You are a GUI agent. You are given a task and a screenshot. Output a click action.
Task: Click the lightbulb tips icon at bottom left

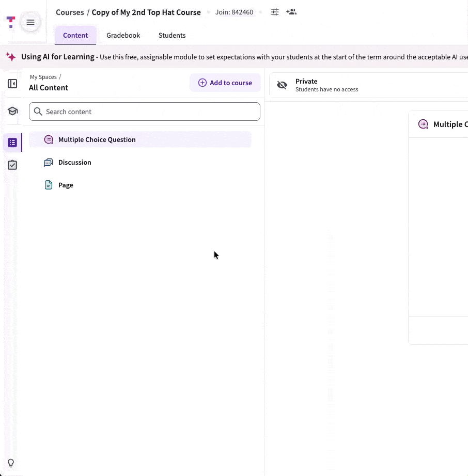[11, 463]
